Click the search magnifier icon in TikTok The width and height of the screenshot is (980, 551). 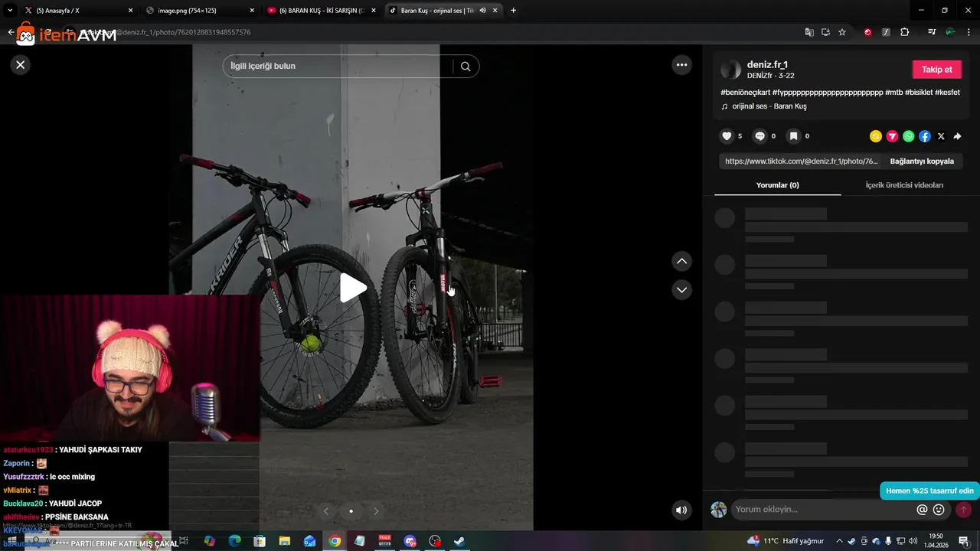465,67
